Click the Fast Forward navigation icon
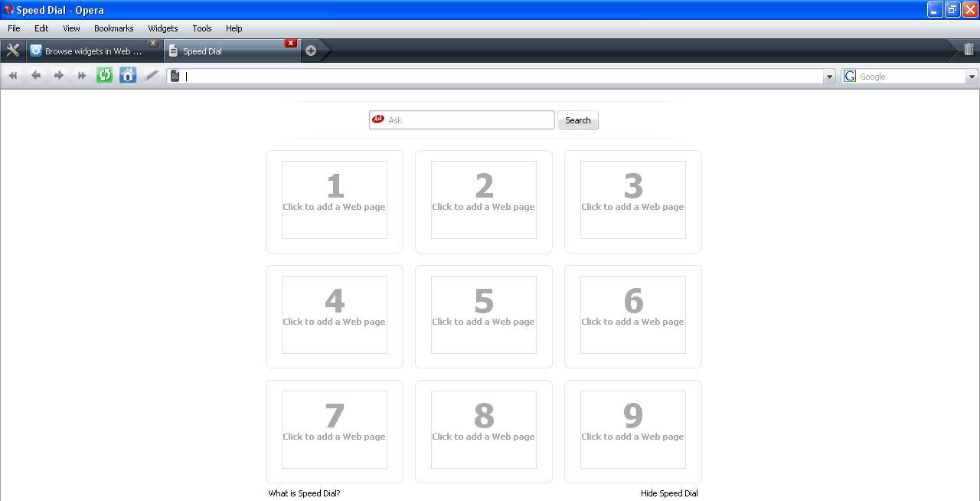Screen dimensions: 980x501 (81, 75)
